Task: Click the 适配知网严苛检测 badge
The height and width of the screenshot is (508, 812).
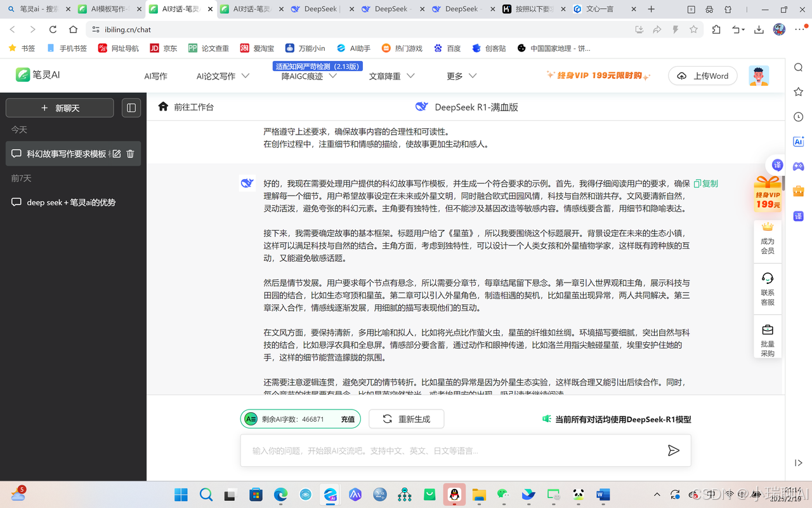Action: [x=318, y=66]
